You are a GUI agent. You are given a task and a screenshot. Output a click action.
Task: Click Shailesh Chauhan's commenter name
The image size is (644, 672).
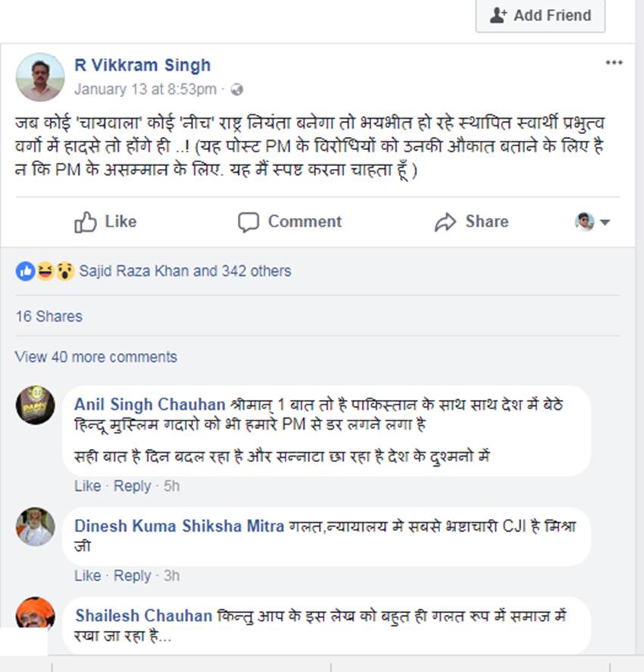143,616
